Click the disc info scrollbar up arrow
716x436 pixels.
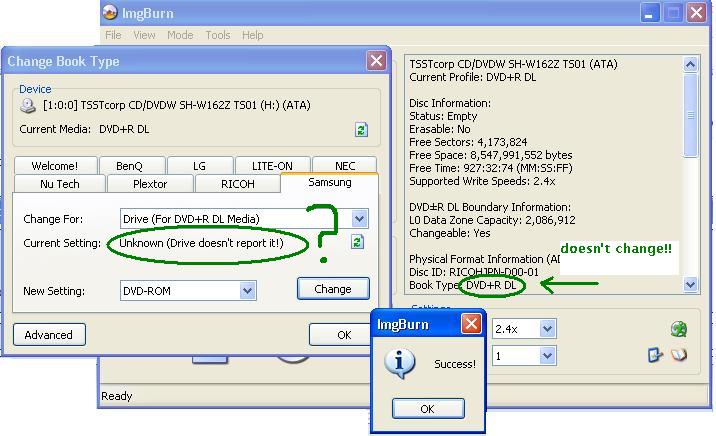(690, 64)
